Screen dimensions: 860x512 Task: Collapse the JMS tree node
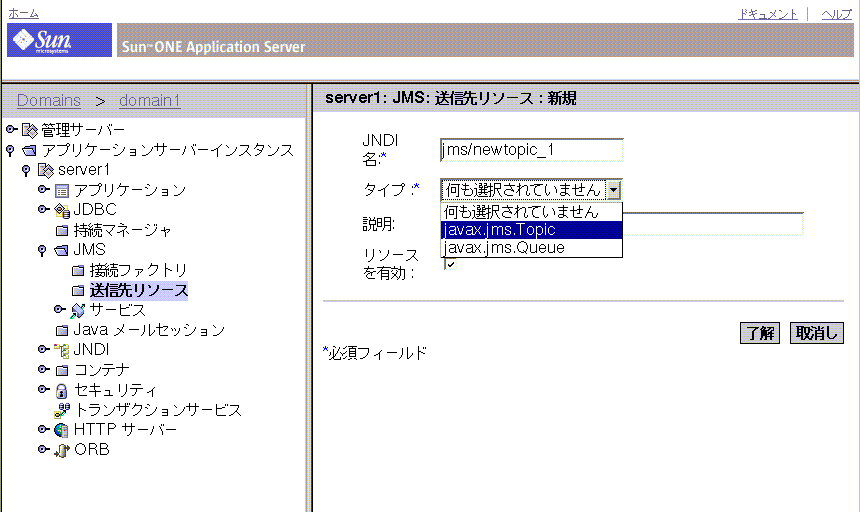tap(42, 251)
